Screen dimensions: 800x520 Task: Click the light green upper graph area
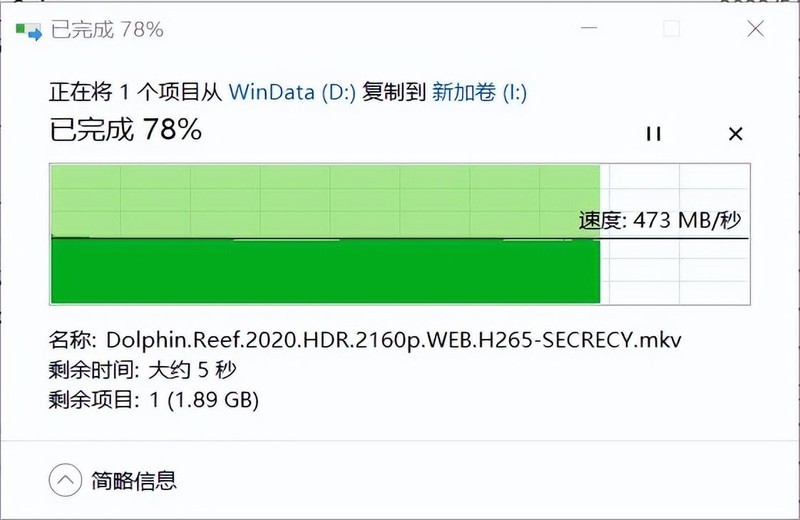[x=326, y=201]
